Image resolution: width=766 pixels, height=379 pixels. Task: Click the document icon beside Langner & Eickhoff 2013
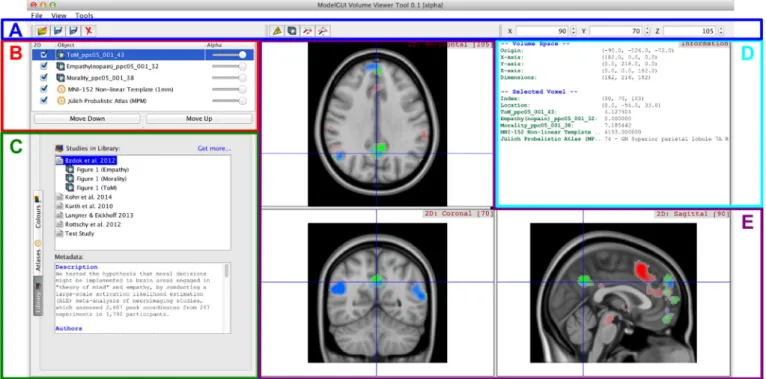point(60,215)
